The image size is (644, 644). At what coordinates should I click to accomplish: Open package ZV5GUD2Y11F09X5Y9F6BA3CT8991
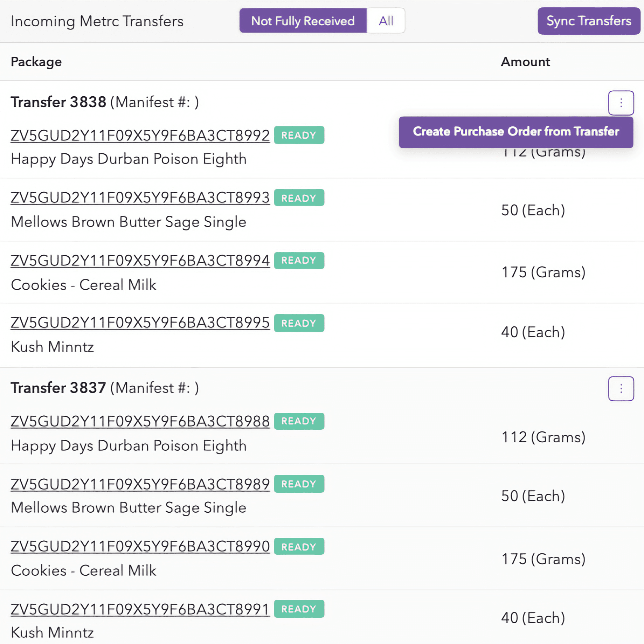coord(140,609)
